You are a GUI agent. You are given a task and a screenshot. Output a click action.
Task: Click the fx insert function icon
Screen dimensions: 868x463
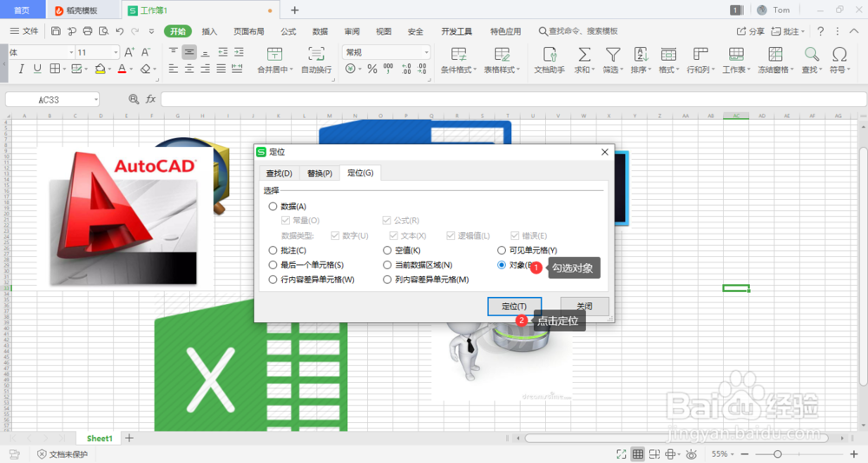(150, 99)
